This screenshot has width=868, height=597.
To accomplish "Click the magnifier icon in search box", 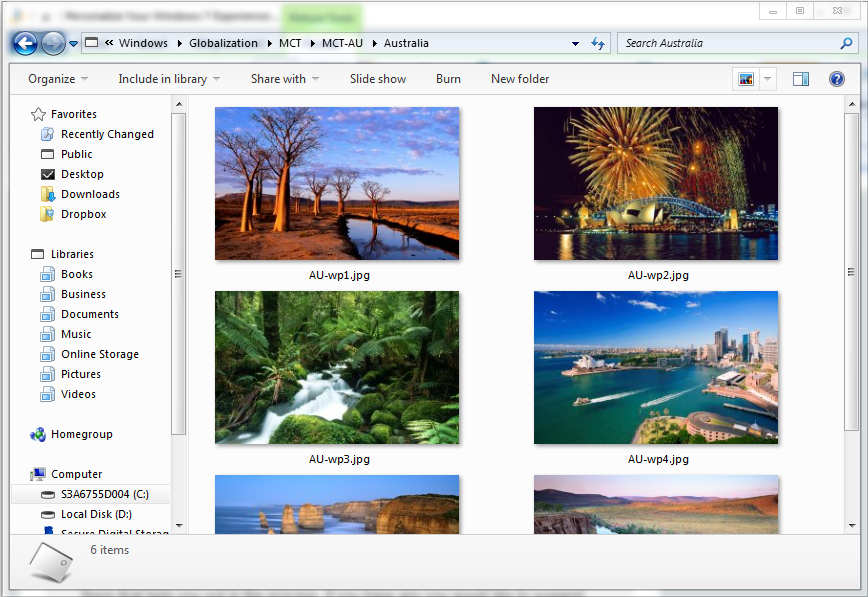I will pos(846,43).
